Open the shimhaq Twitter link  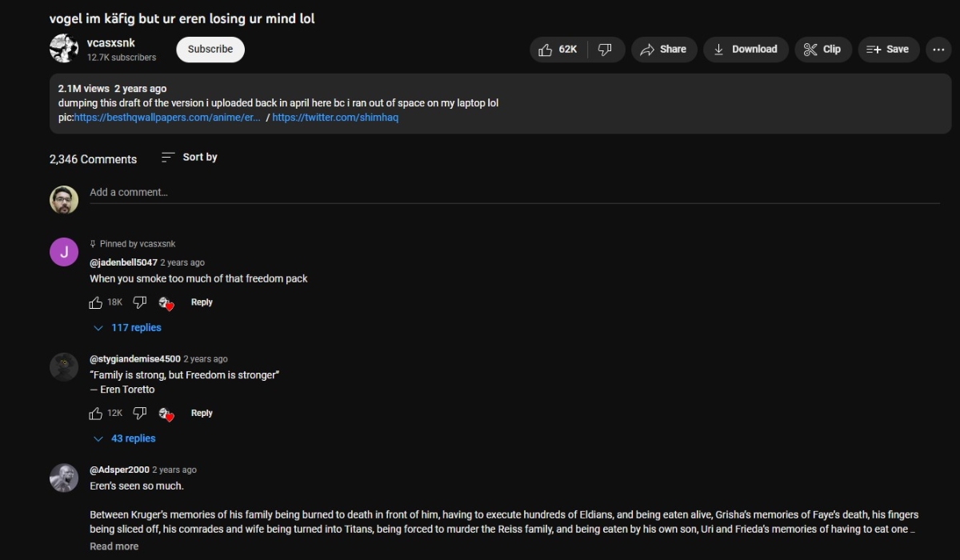click(x=335, y=117)
